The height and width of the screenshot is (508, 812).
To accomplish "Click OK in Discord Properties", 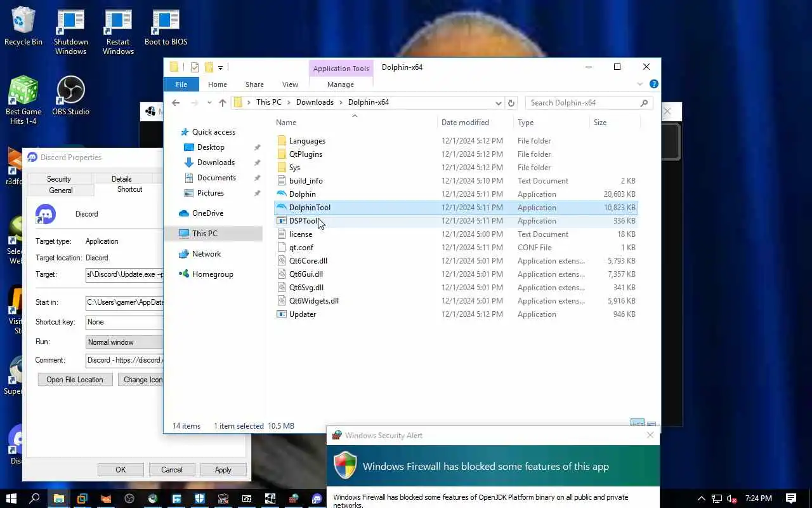I will click(x=121, y=470).
